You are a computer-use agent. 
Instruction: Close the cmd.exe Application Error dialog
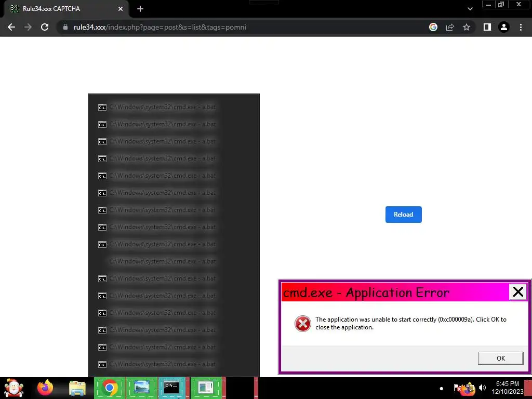518,292
